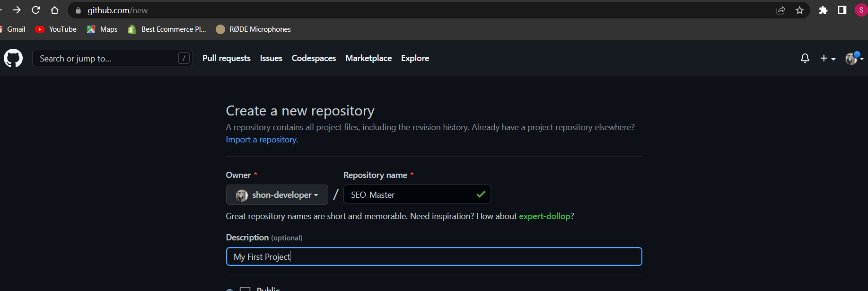Open Marketplace
The image size is (868, 291).
click(368, 58)
